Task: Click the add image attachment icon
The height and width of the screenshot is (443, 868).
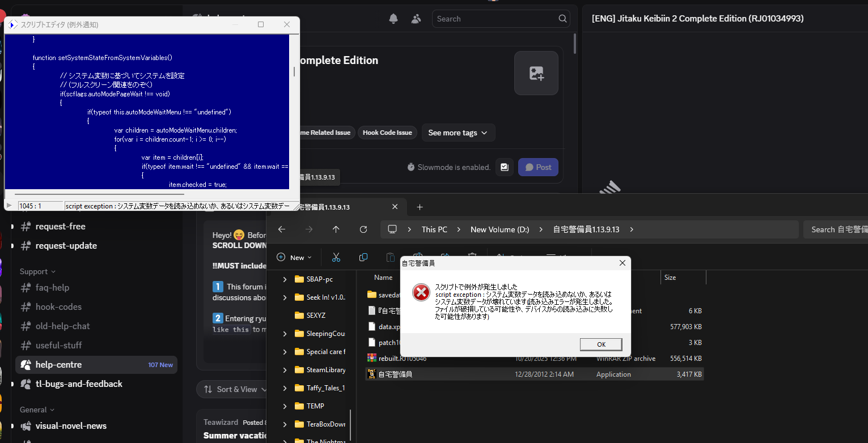Action: click(x=536, y=73)
